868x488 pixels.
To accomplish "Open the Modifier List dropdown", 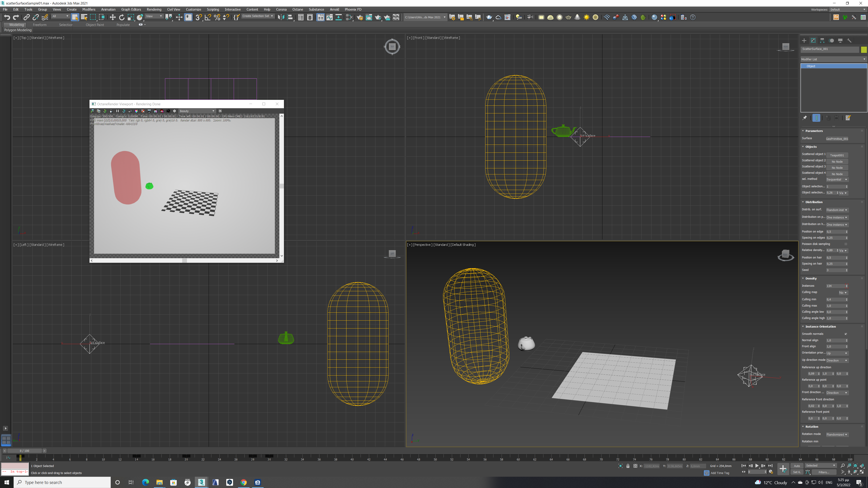I will [833, 59].
